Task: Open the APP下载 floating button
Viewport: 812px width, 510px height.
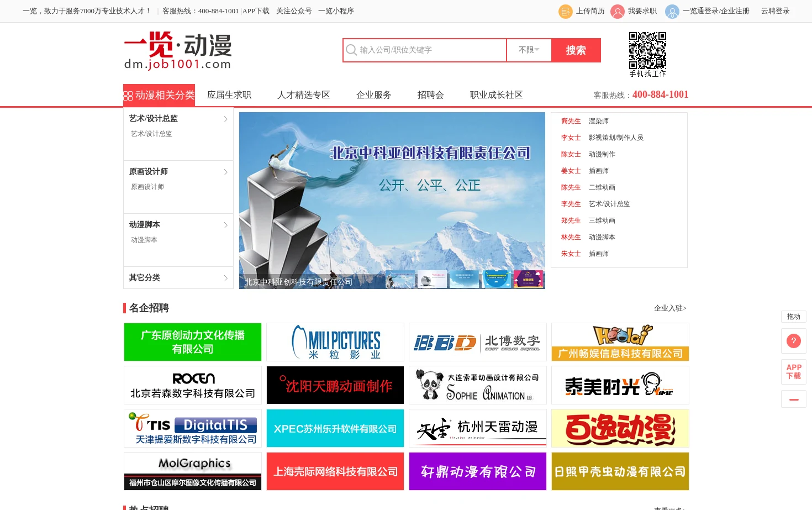Action: pos(794,372)
